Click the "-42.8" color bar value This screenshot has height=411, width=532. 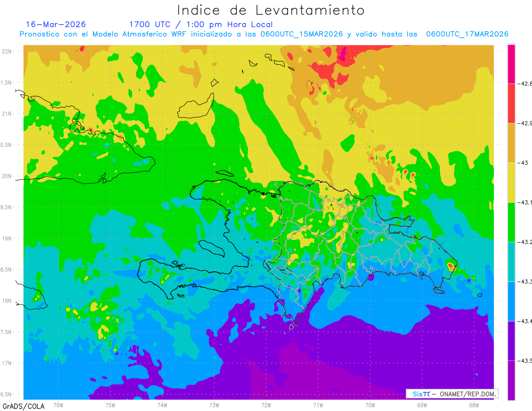pos(525,83)
